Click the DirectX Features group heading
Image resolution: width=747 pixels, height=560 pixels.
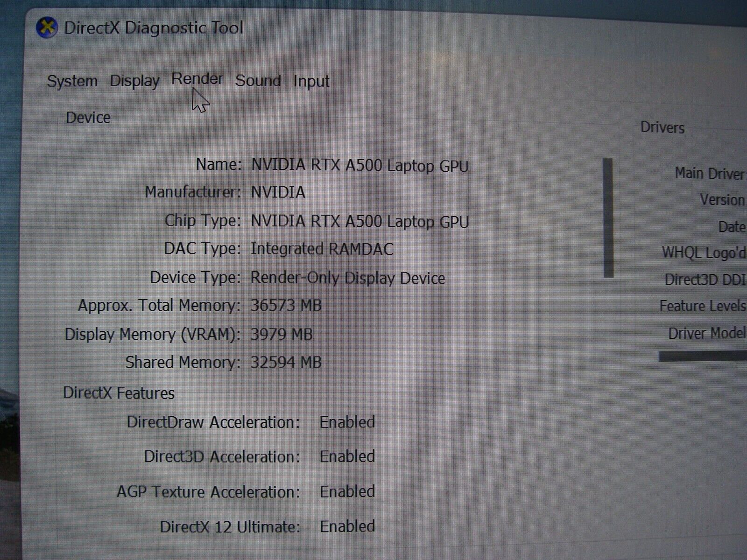click(x=119, y=393)
